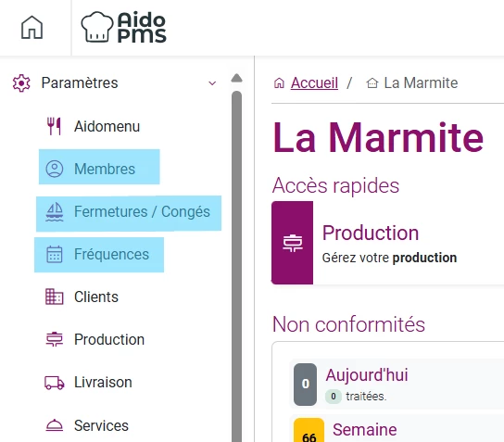Collapse the Paramètres menu chevron

[212, 83]
